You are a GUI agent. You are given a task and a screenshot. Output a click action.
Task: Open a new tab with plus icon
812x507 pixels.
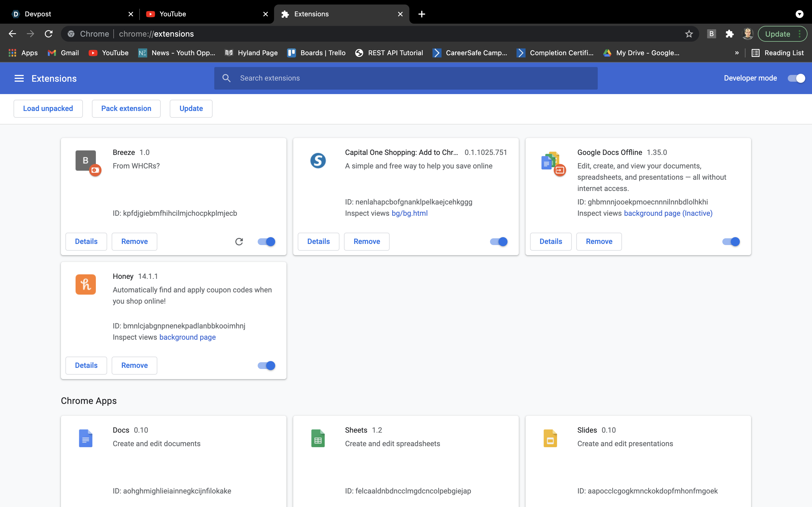tap(422, 14)
